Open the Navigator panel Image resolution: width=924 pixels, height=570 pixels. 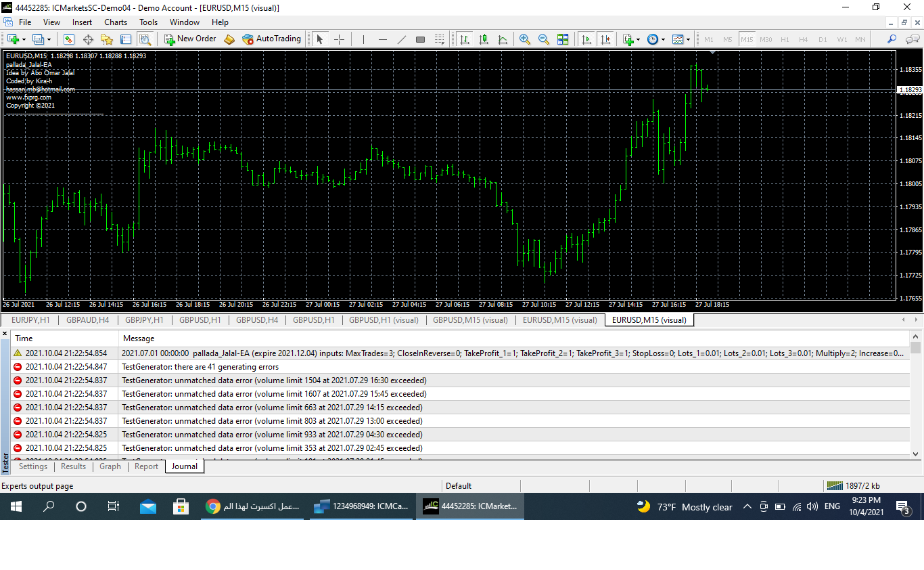106,39
